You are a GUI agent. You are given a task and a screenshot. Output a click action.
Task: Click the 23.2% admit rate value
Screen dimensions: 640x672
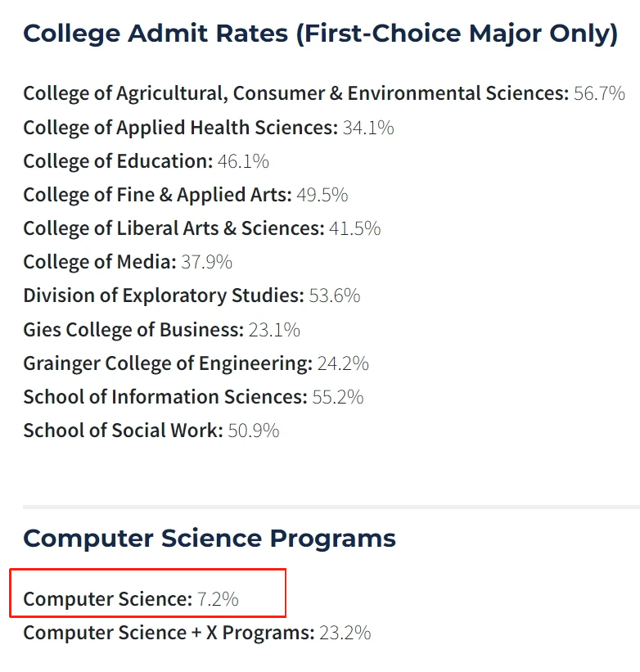click(x=345, y=633)
